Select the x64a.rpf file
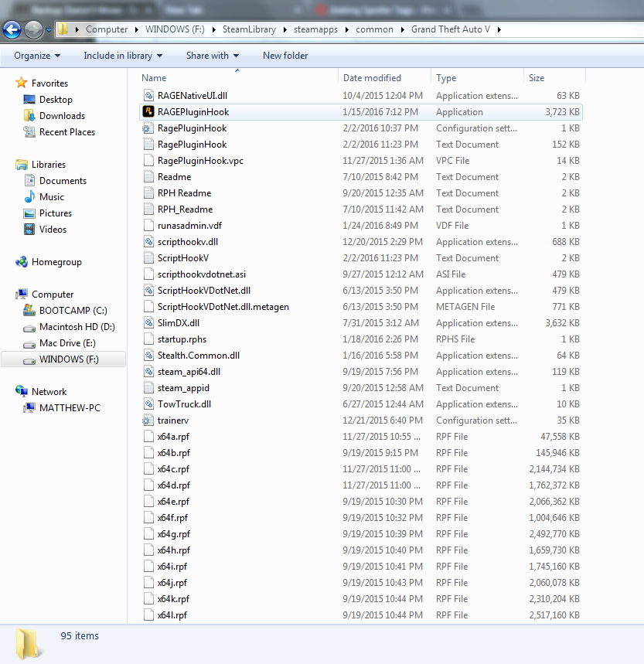The image size is (644, 664). pos(361,437)
